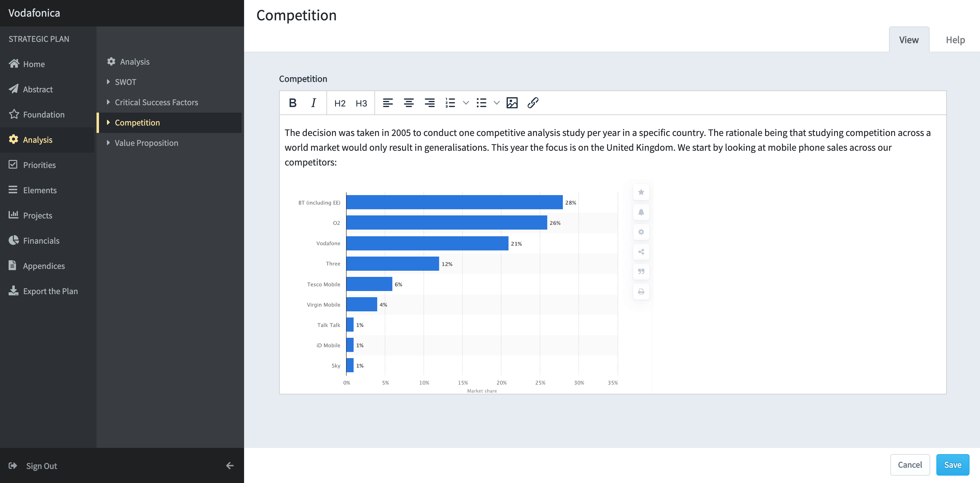
Task: Click the bell notification icon beside chart
Action: [641, 212]
